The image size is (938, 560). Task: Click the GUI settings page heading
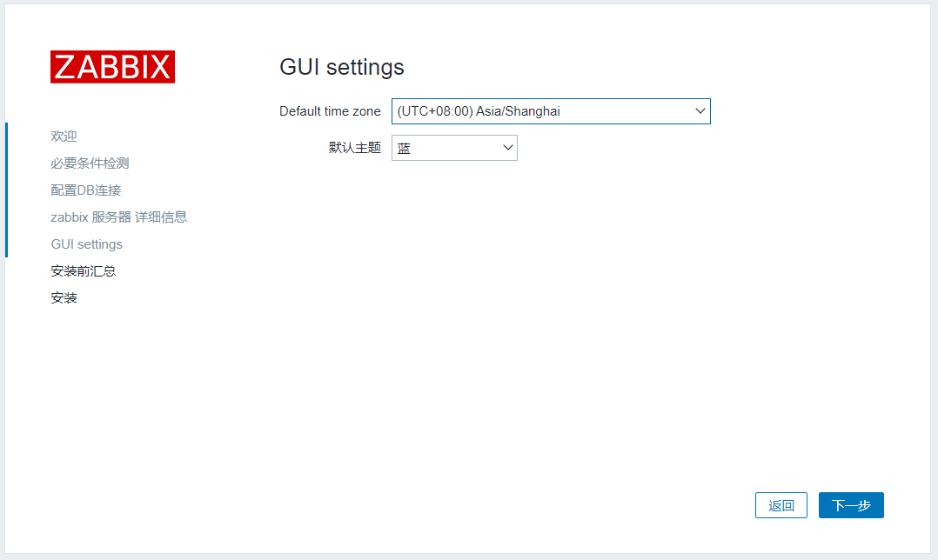(x=340, y=67)
